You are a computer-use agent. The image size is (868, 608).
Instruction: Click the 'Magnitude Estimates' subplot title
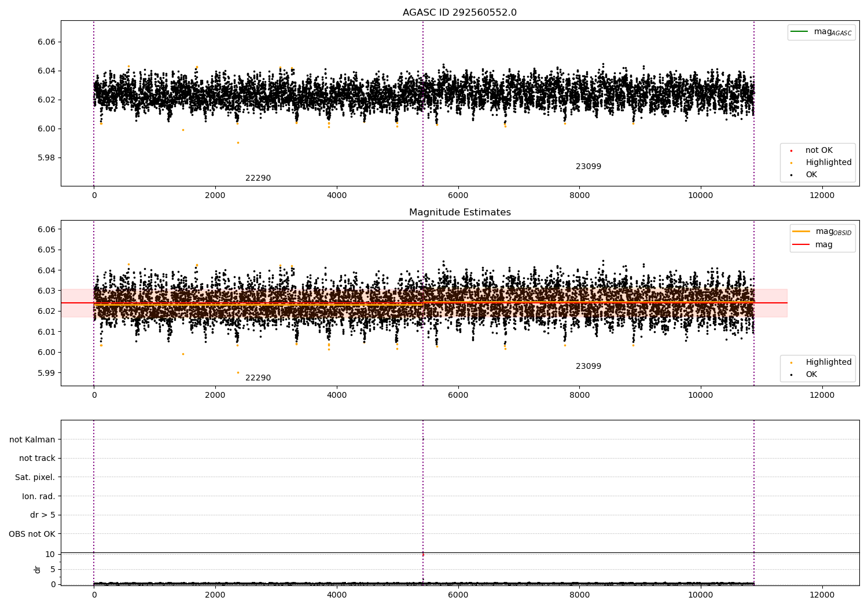pos(459,213)
